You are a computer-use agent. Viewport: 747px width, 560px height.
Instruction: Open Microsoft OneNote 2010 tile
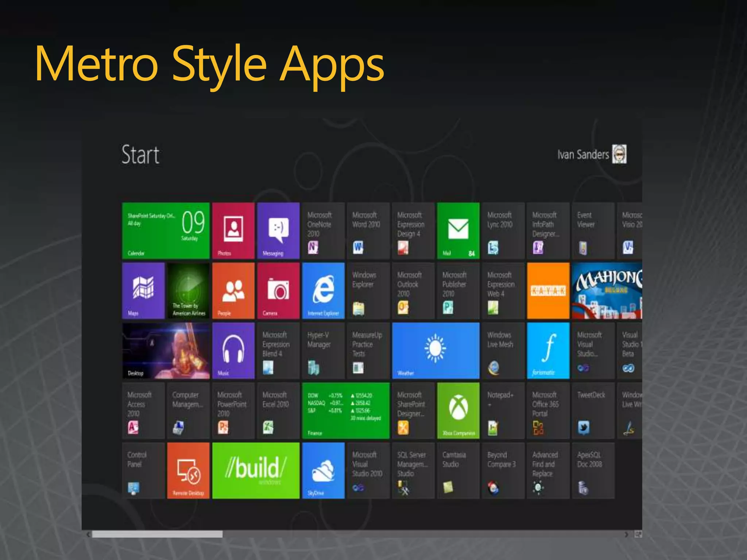coord(323,230)
